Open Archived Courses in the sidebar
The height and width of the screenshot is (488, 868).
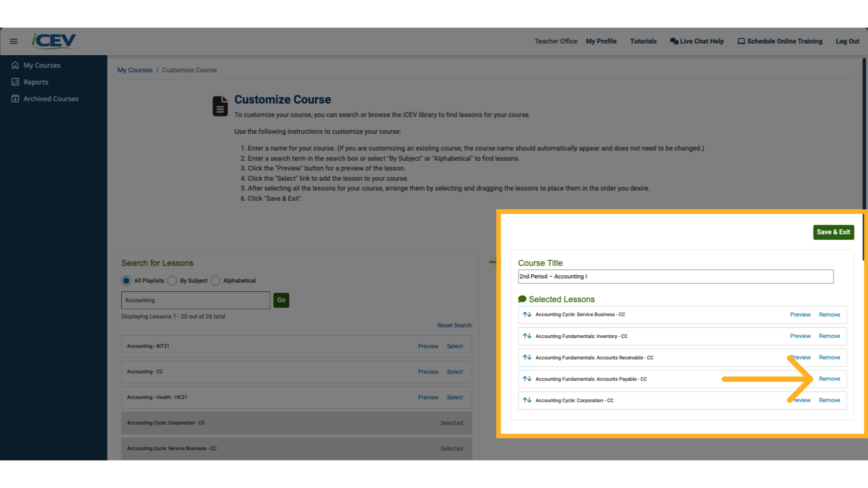pyautogui.click(x=51, y=99)
